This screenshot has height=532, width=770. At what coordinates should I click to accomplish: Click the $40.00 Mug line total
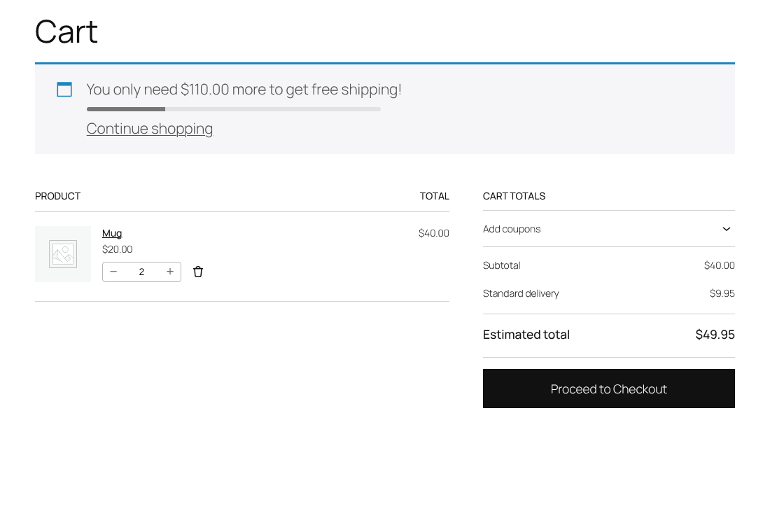coord(433,233)
